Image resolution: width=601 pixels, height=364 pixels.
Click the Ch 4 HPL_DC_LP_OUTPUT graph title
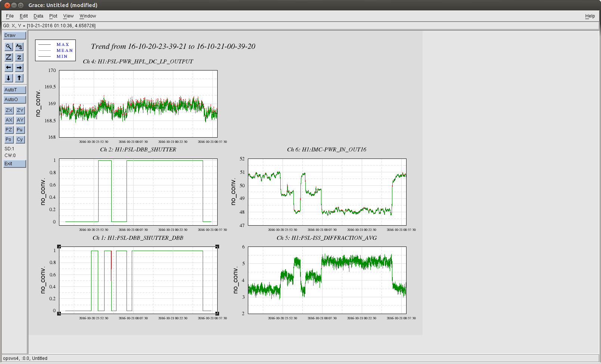click(x=138, y=62)
